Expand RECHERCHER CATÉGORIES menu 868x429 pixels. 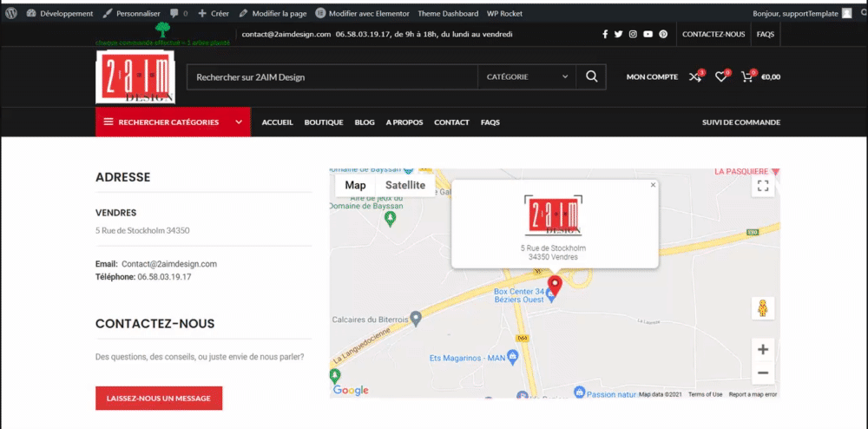point(173,122)
